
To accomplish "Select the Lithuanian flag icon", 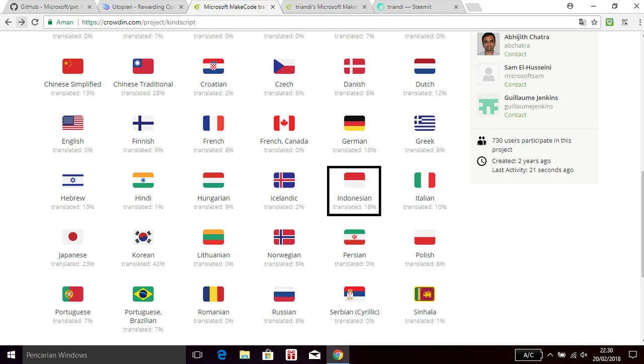I will pyautogui.click(x=213, y=237).
